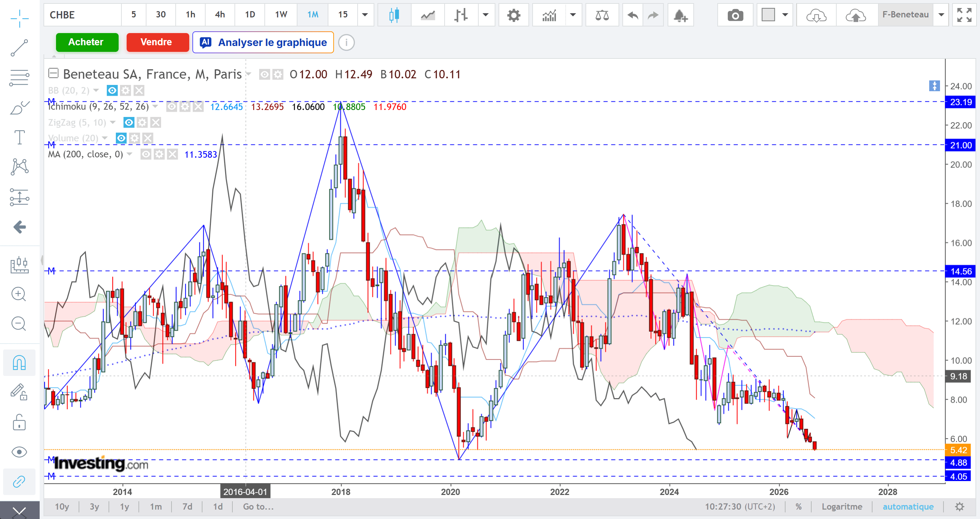The width and height of the screenshot is (980, 519).
Task: Select the trend line drawing tool
Action: (x=19, y=48)
